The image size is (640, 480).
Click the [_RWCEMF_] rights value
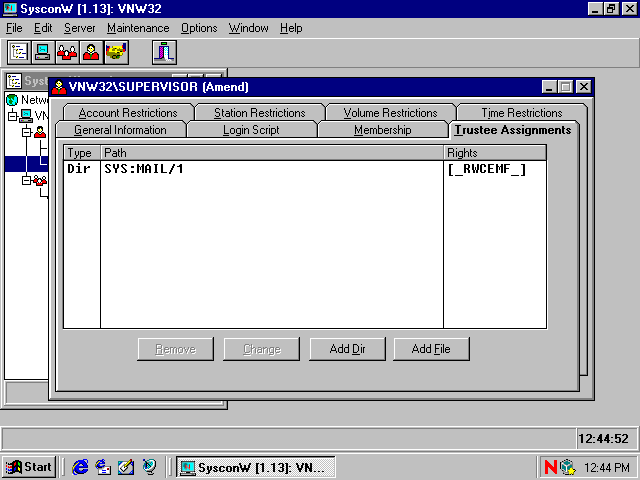(487, 169)
